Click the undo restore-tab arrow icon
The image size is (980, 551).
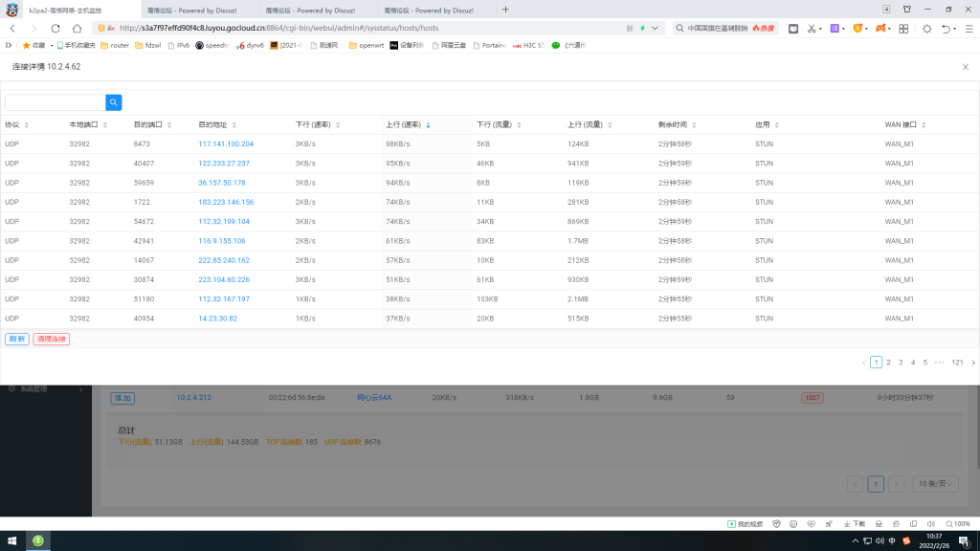tap(947, 29)
